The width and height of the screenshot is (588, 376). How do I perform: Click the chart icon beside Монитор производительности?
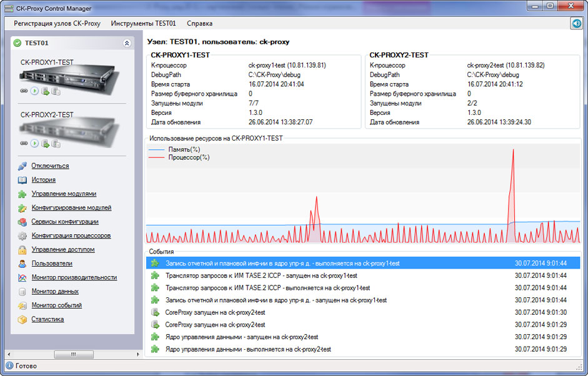(x=22, y=278)
